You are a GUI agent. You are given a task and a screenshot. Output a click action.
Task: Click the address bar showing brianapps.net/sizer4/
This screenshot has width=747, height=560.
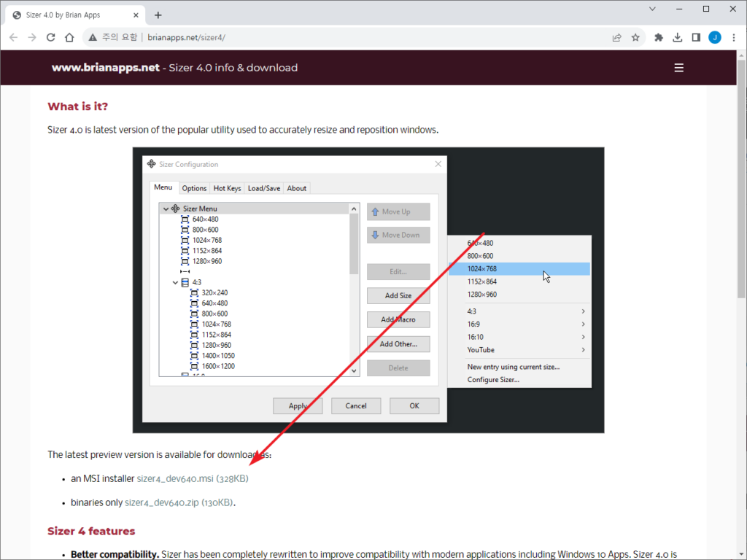tap(350, 37)
